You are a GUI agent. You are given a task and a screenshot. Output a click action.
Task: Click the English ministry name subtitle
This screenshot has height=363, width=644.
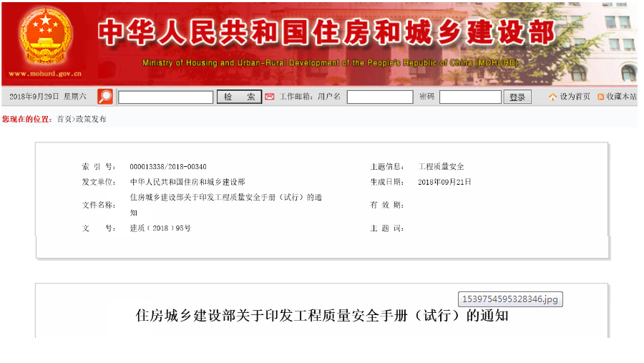pyautogui.click(x=330, y=63)
